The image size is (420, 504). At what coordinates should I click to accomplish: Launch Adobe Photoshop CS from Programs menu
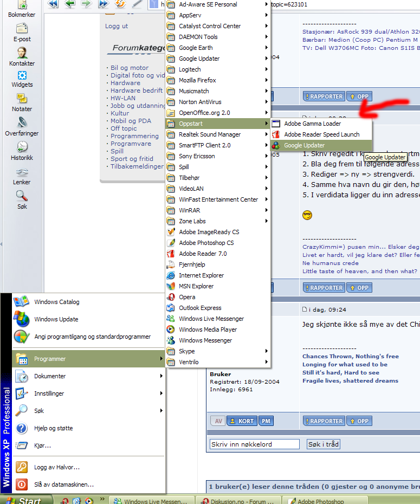pos(218,243)
